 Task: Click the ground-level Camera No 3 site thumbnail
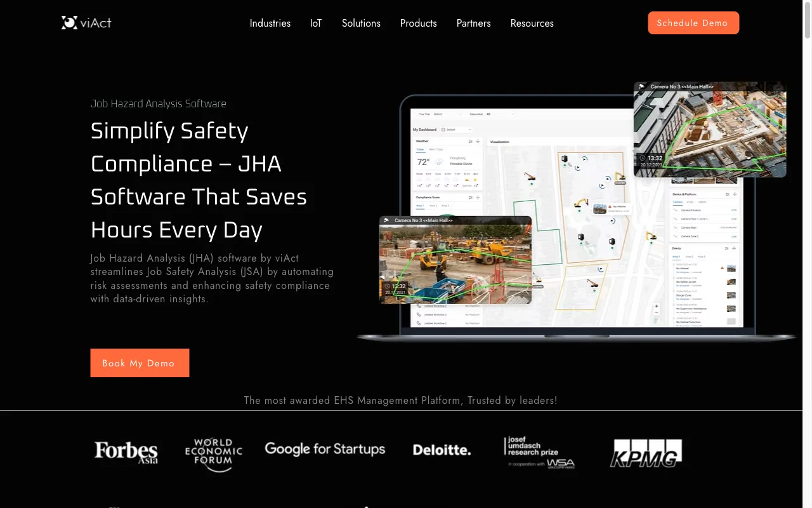pyautogui.click(x=455, y=260)
